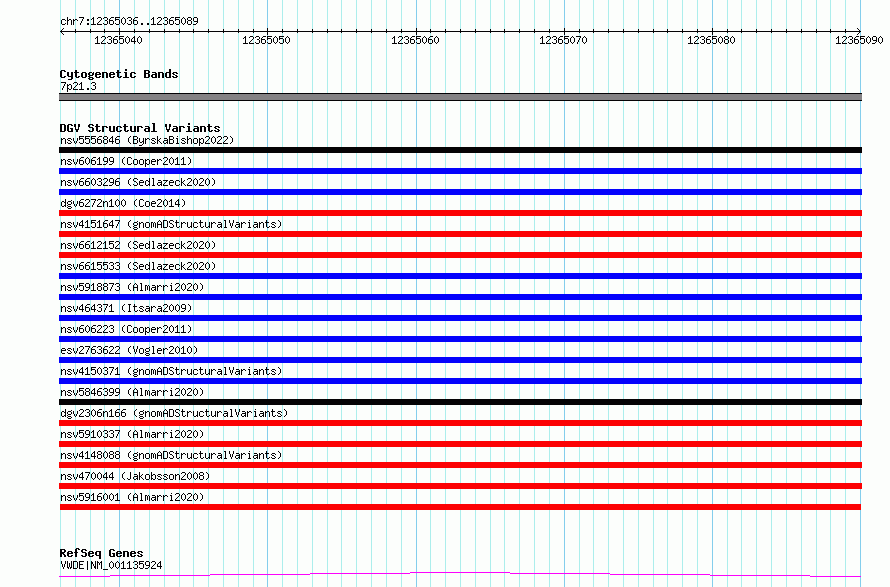Open the nsv470044 (Jakobsson2008) label
Image resolution: width=890 pixels, height=587 pixels.
pyautogui.click(x=135, y=476)
